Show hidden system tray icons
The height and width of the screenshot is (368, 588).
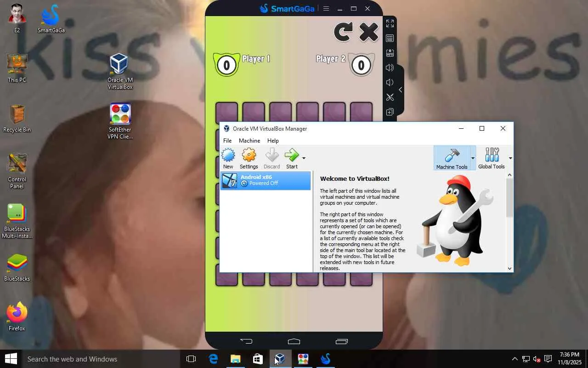[514, 359]
